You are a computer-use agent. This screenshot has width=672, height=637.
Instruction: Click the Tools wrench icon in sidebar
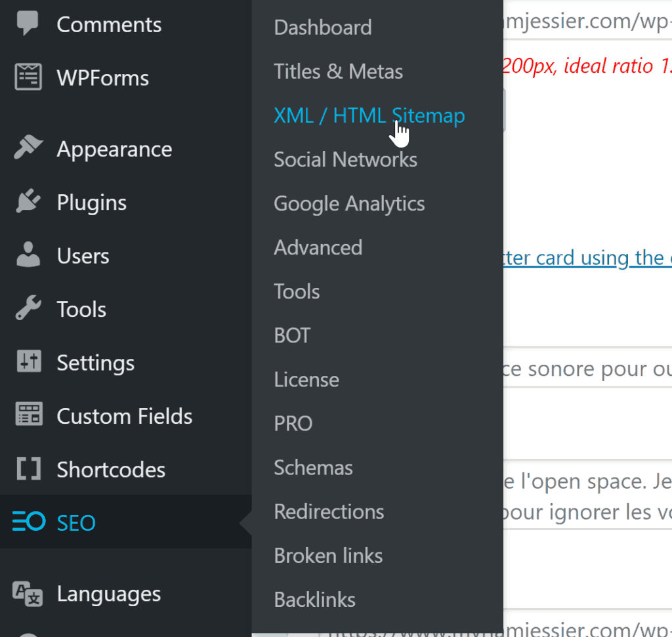(28, 308)
